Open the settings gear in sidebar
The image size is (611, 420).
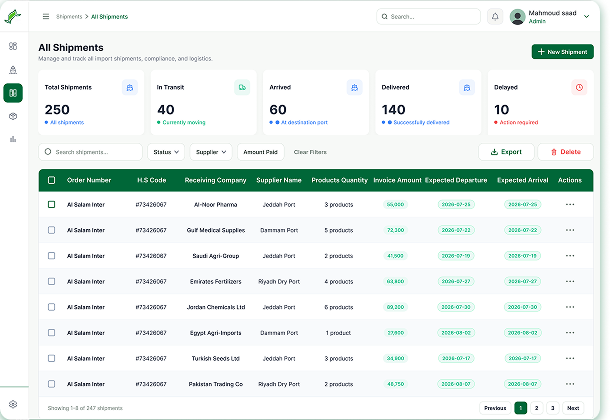[13, 404]
